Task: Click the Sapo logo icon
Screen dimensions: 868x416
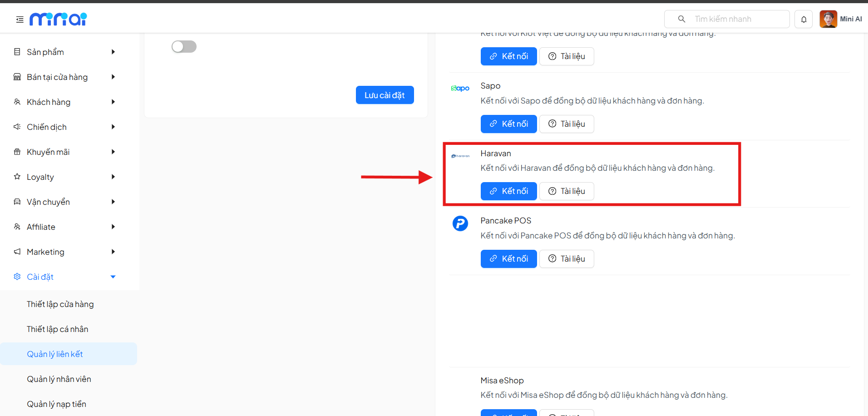Action: [460, 88]
